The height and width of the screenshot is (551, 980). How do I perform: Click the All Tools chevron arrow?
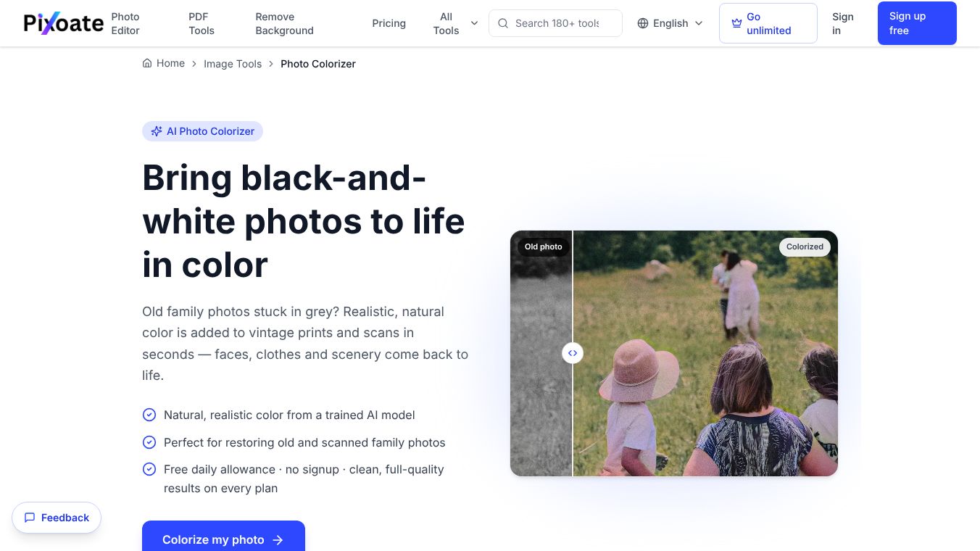[474, 23]
